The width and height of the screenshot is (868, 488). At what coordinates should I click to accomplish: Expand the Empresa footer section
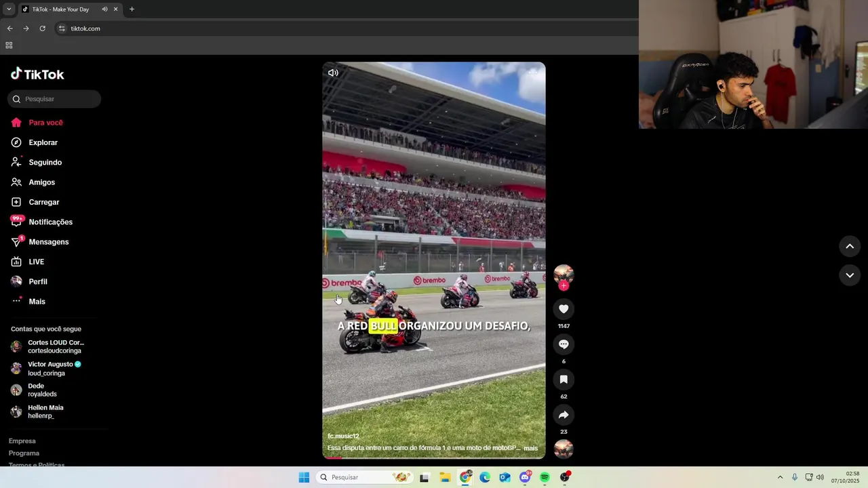[22, 441]
